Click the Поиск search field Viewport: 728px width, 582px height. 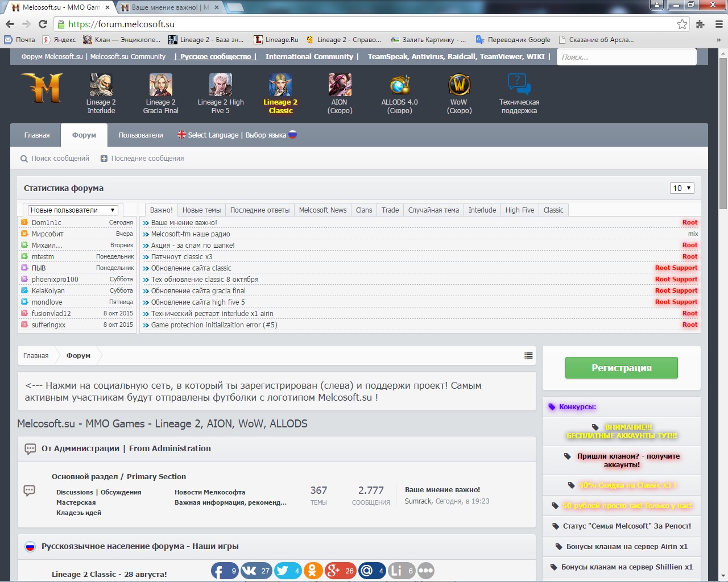(626, 57)
